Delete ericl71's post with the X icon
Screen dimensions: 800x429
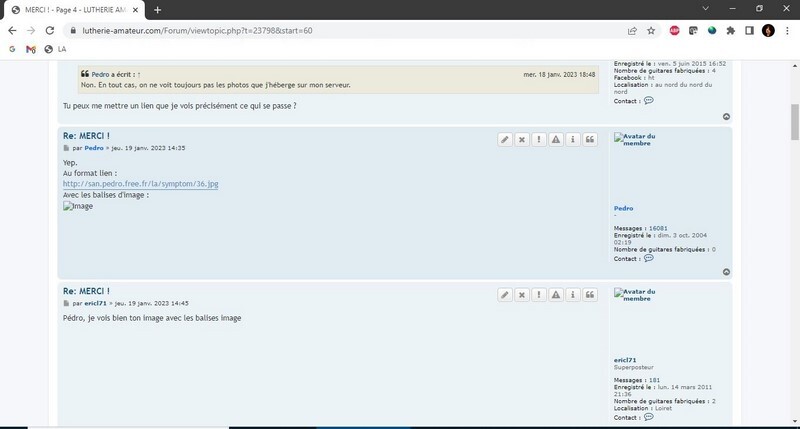point(521,294)
